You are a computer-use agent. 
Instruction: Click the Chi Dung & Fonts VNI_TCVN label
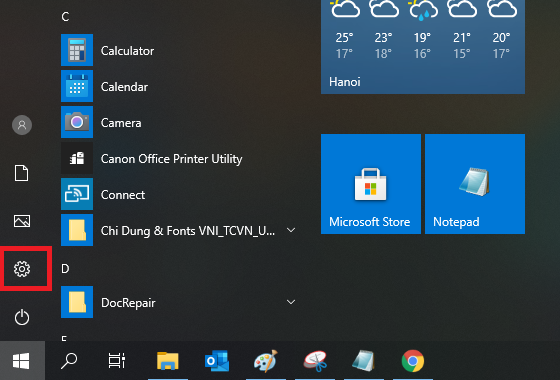pyautogui.click(x=188, y=231)
